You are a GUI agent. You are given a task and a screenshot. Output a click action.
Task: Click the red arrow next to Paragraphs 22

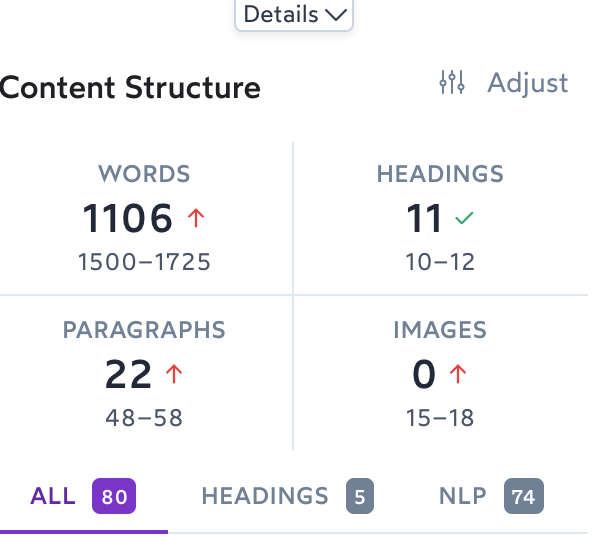[x=174, y=374]
